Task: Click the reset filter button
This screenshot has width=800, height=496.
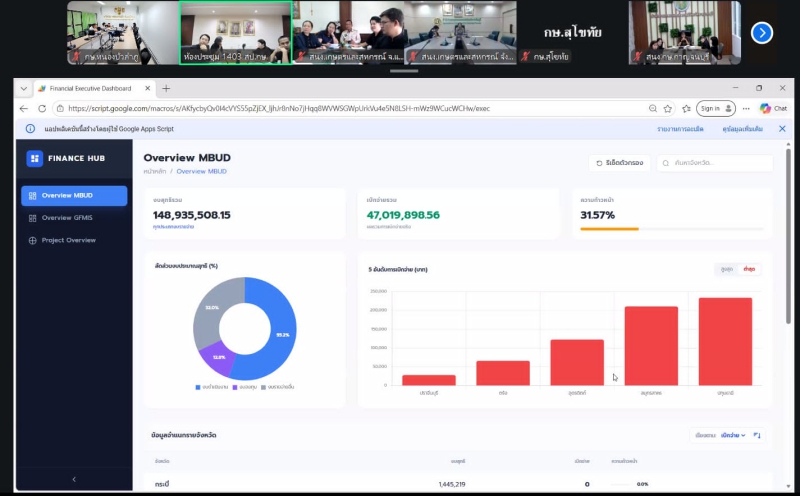Action: (620, 162)
